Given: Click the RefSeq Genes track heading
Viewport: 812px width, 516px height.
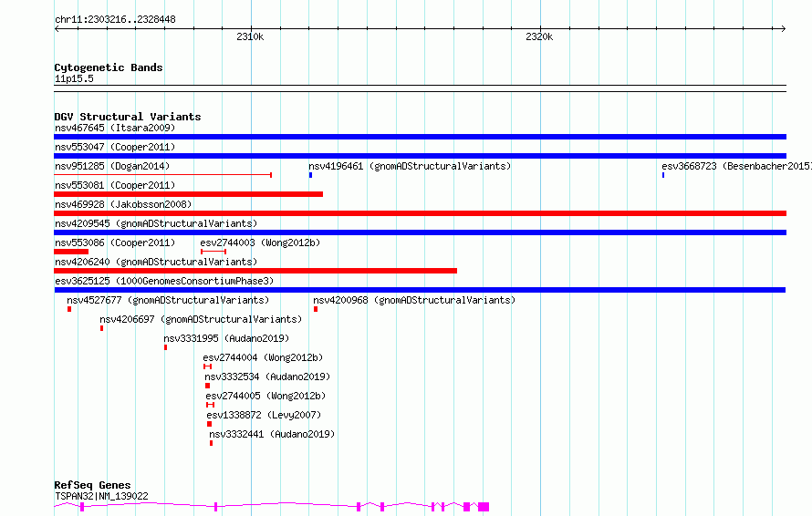Looking at the screenshot, I should tap(92, 486).
